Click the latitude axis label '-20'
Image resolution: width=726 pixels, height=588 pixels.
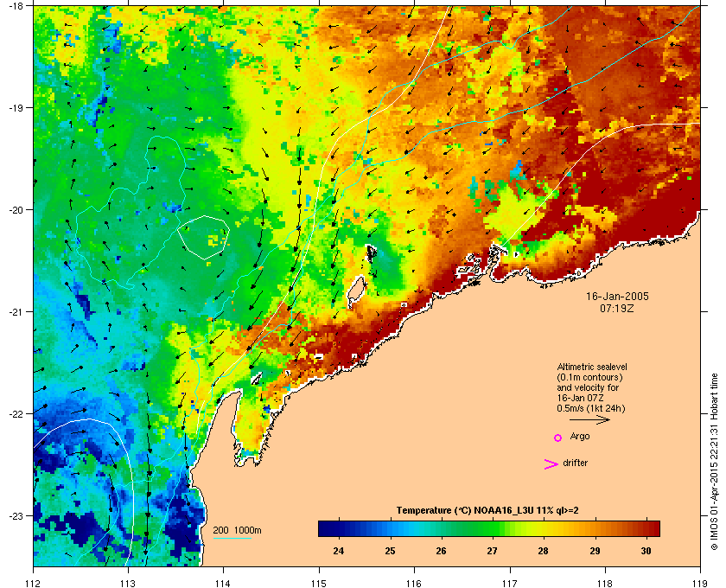pos(16,209)
